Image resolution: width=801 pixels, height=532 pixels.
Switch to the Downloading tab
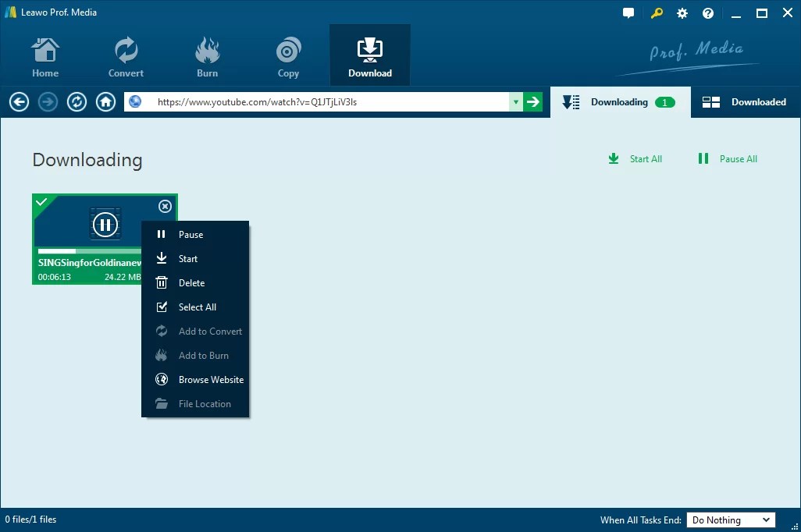coord(620,102)
